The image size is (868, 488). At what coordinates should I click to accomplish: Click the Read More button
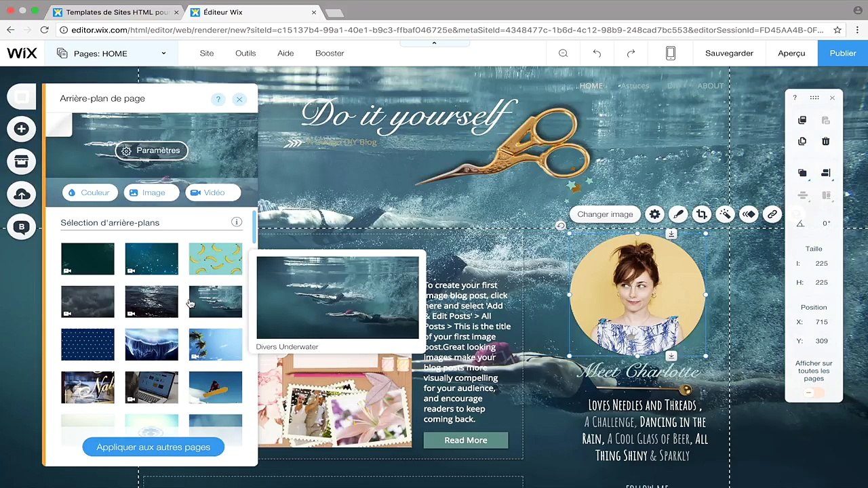(x=466, y=441)
